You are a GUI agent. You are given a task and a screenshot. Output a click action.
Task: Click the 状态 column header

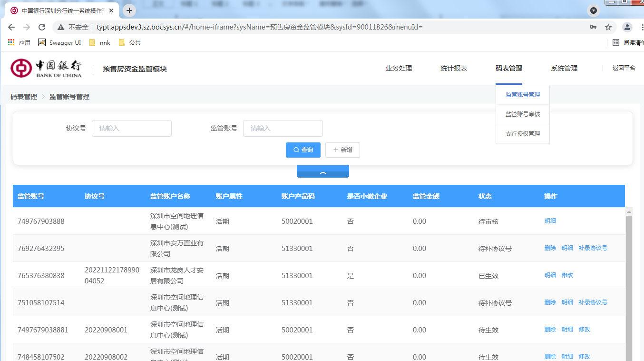pyautogui.click(x=485, y=196)
